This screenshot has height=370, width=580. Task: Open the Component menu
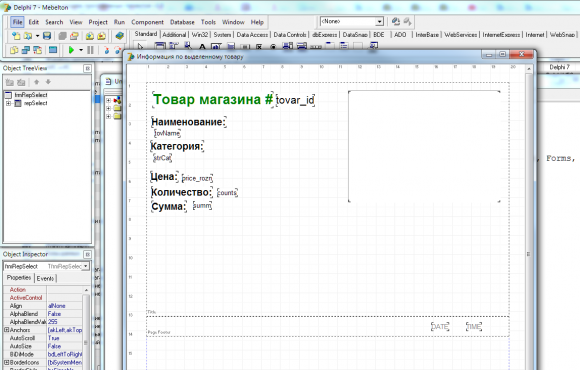coord(147,22)
